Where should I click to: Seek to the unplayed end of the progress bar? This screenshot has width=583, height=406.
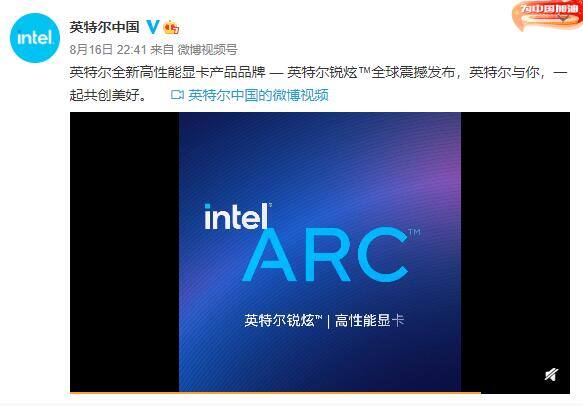525,392
